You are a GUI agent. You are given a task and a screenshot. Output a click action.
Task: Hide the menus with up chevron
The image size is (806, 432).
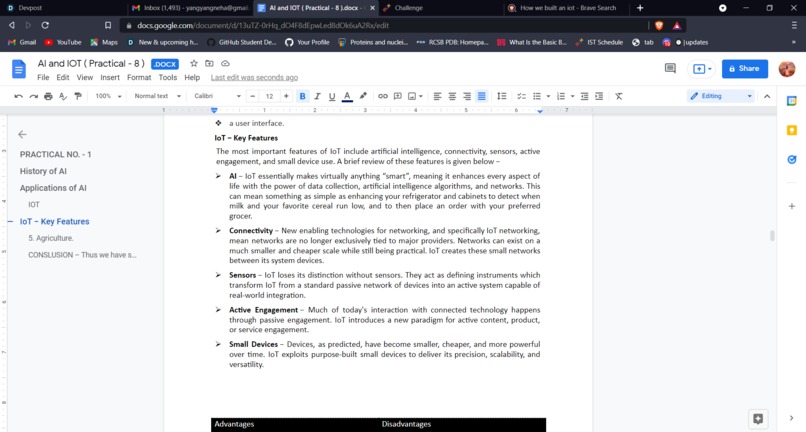(x=767, y=96)
